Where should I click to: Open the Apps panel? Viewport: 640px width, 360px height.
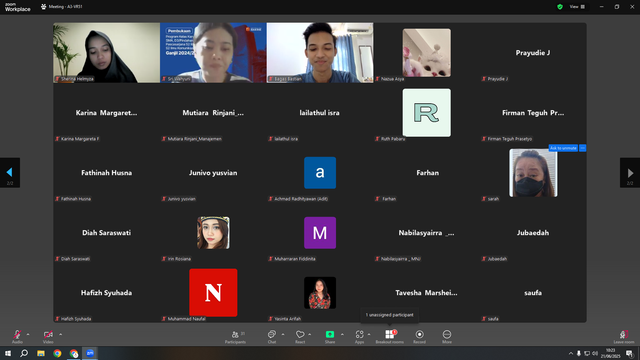[359, 336]
